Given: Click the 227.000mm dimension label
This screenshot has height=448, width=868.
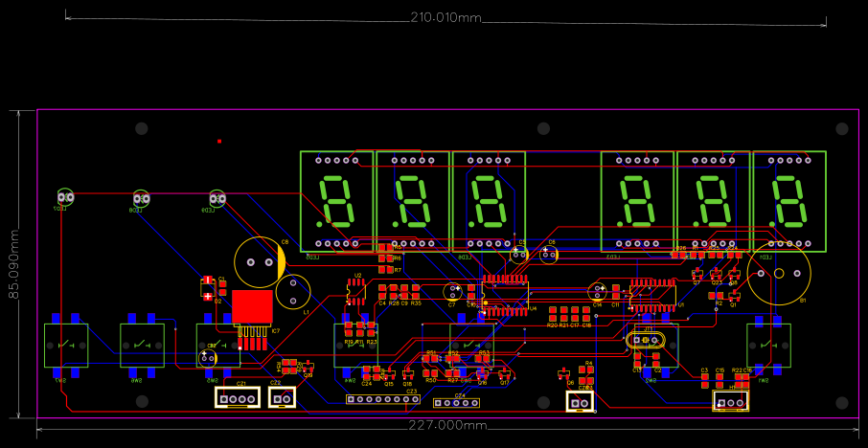Looking at the screenshot, I should pyautogui.click(x=447, y=425).
